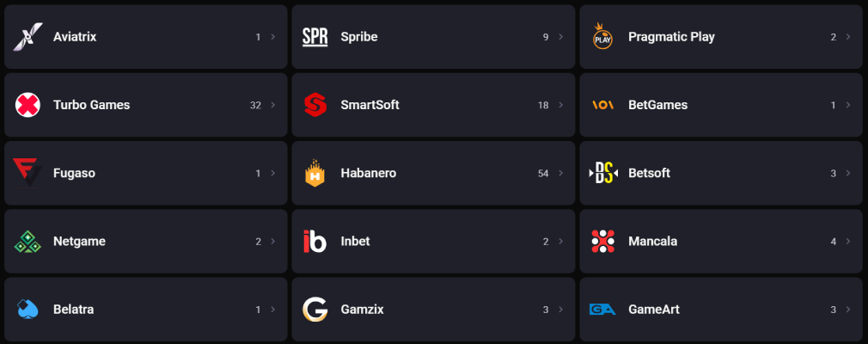Click the Pragmatic Play logo icon
Image resolution: width=868 pixels, height=344 pixels.
click(x=602, y=37)
